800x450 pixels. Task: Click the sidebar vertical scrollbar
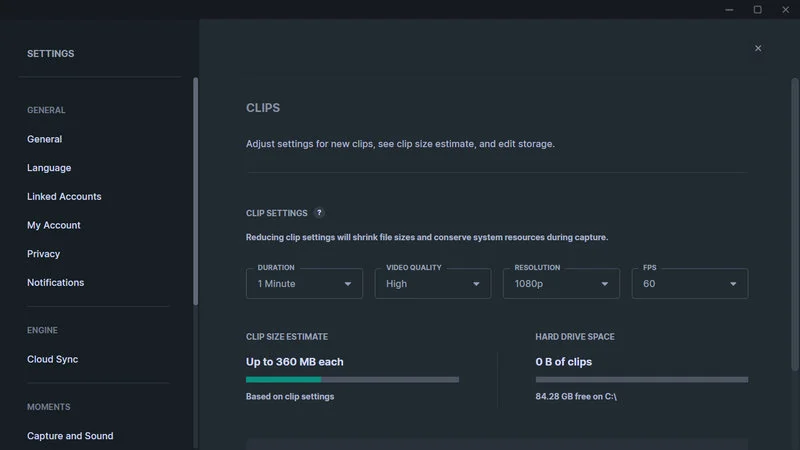pos(195,190)
